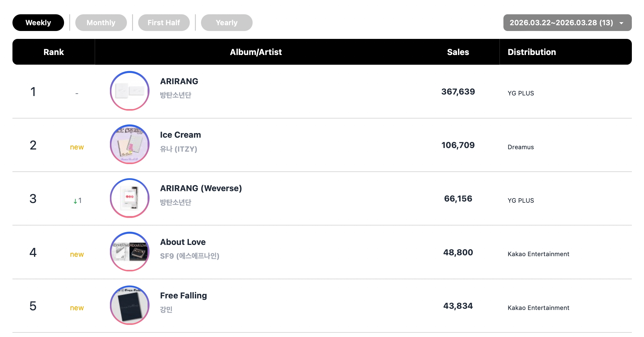Image resolution: width=644 pixels, height=337 pixels.
Task: Open ARIRANG (Weverse) album cover thumbnail
Action: [x=130, y=198]
